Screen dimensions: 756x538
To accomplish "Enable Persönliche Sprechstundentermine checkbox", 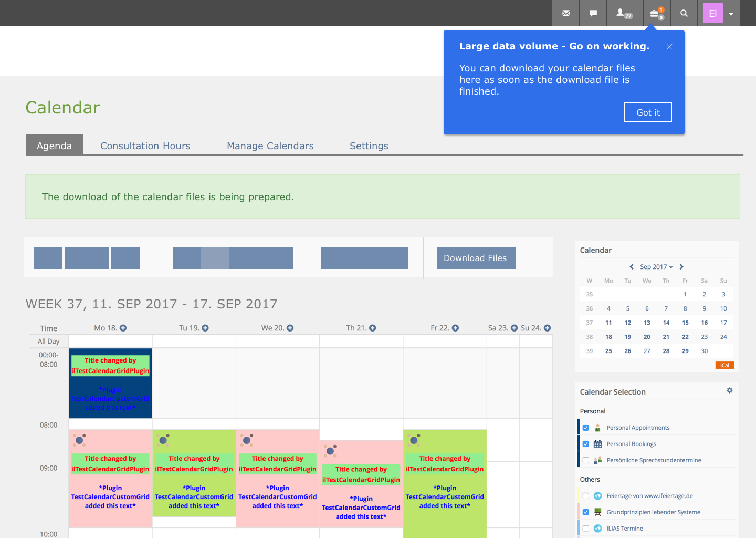I will coord(586,460).
